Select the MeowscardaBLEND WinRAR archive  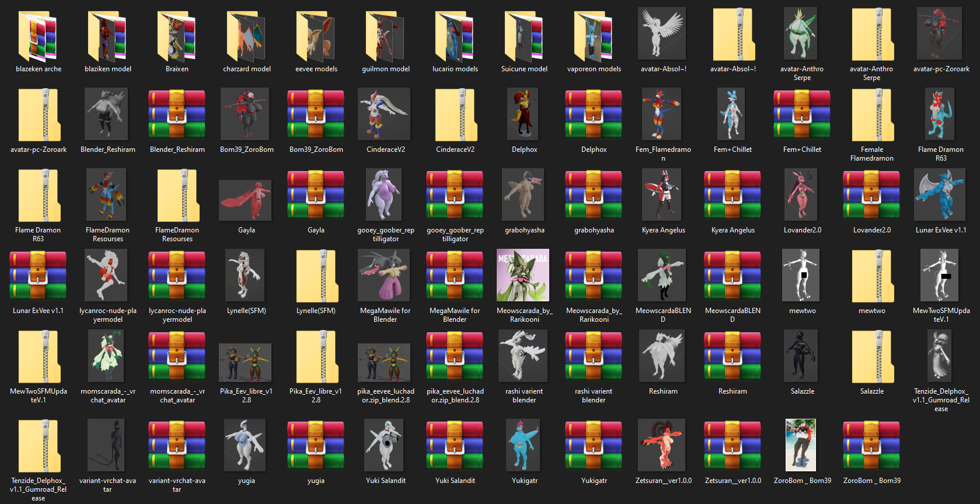(x=733, y=276)
